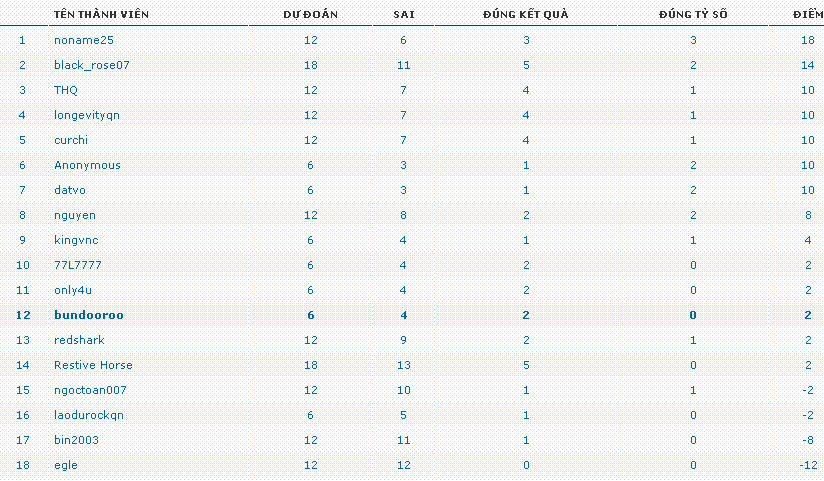Open member noname25's profile link
This screenshot has height=481, width=824.
tap(84, 40)
